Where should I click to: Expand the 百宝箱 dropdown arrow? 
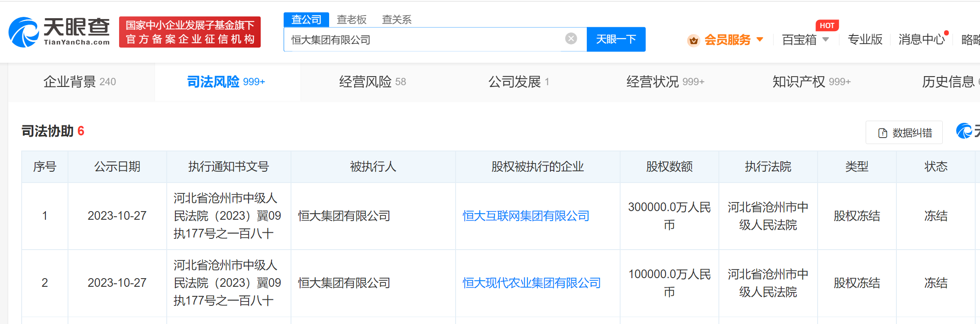click(826, 40)
